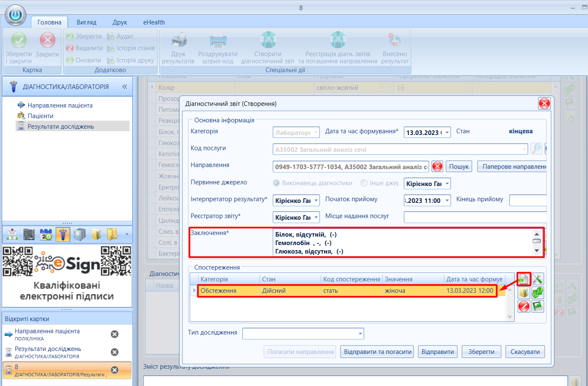
Task: Click the dialog 'Зберегти' button
Action: click(x=481, y=352)
